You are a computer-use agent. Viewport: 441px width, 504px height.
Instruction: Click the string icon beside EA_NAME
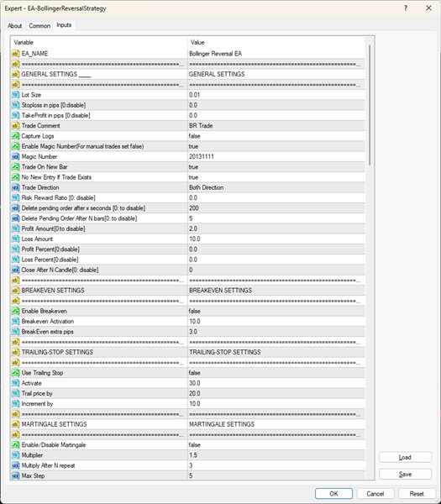(15, 54)
